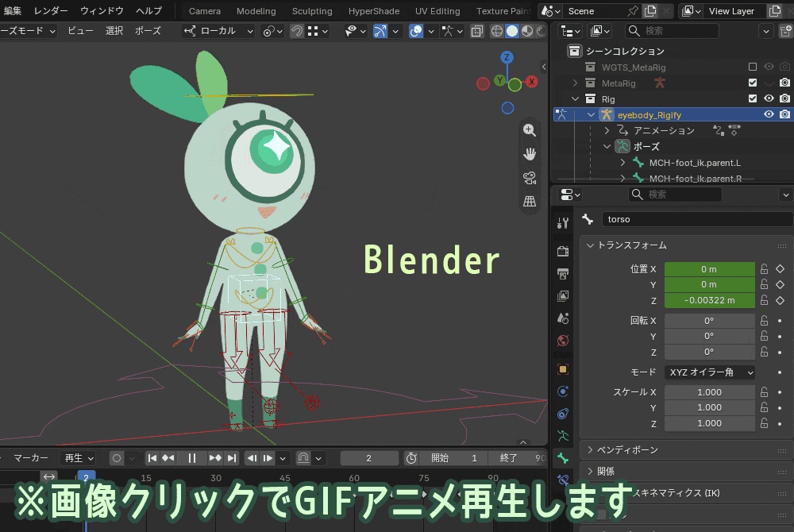This screenshot has width=794, height=532.
Task: Expand the MetaRig collection
Action: pyautogui.click(x=575, y=83)
